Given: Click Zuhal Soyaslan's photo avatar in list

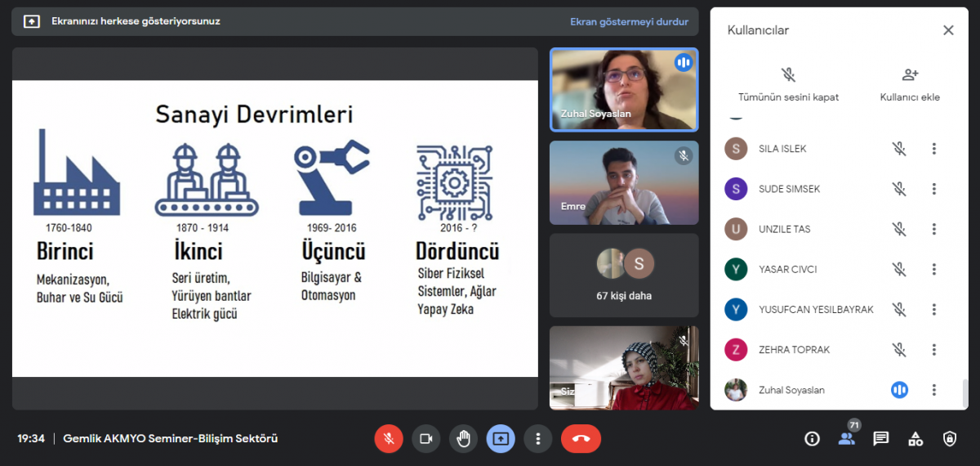Looking at the screenshot, I should coord(736,390).
